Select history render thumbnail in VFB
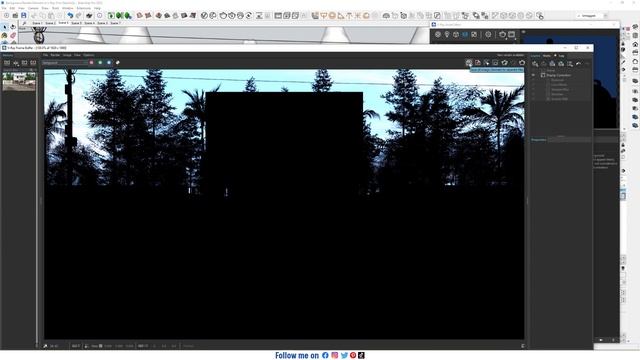 19,81
